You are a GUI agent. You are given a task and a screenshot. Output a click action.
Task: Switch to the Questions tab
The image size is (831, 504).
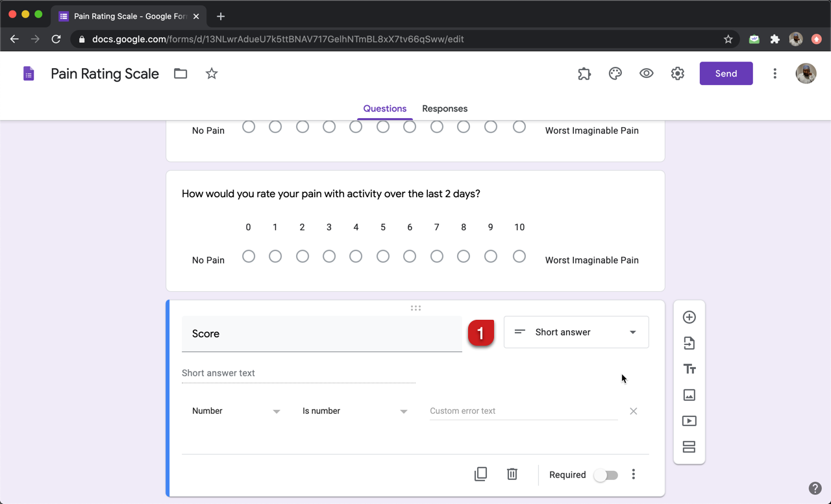(385, 108)
